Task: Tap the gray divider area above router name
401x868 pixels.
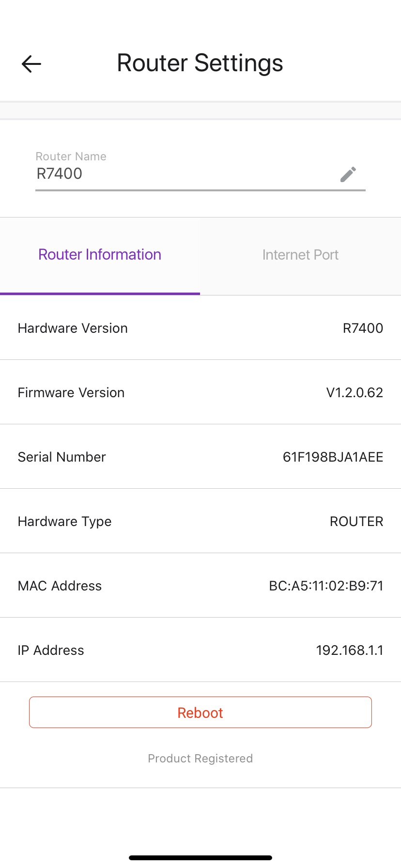Action: click(200, 110)
